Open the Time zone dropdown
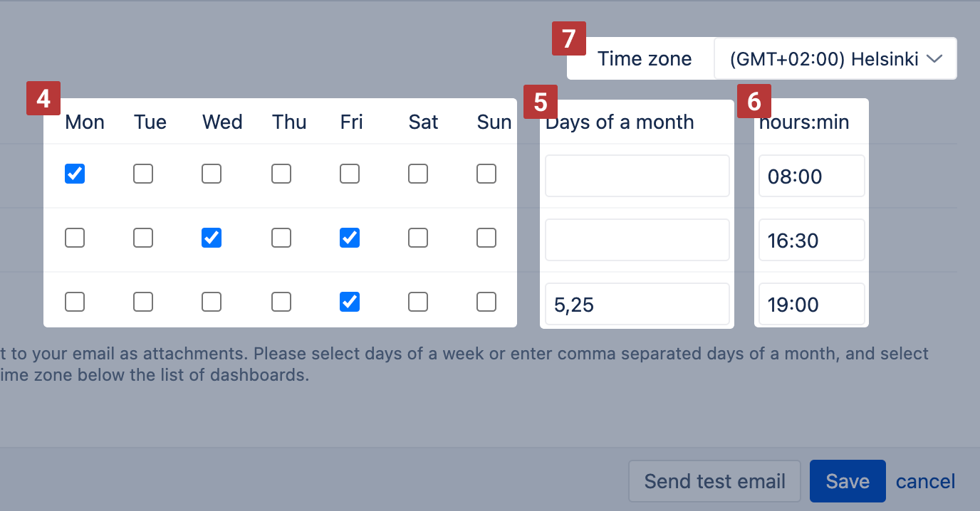 click(835, 58)
